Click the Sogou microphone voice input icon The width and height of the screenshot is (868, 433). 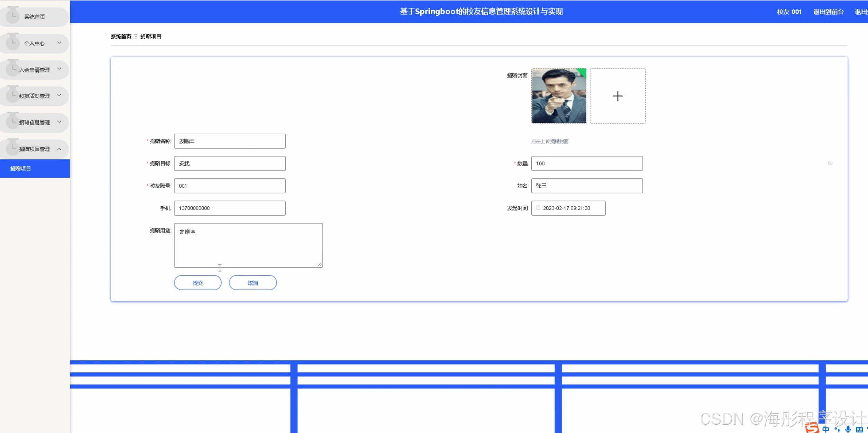(848, 429)
